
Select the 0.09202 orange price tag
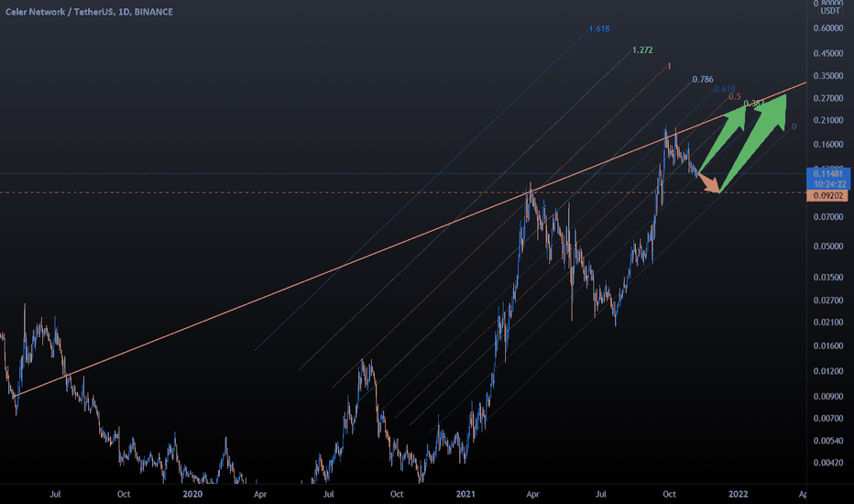coord(827,195)
